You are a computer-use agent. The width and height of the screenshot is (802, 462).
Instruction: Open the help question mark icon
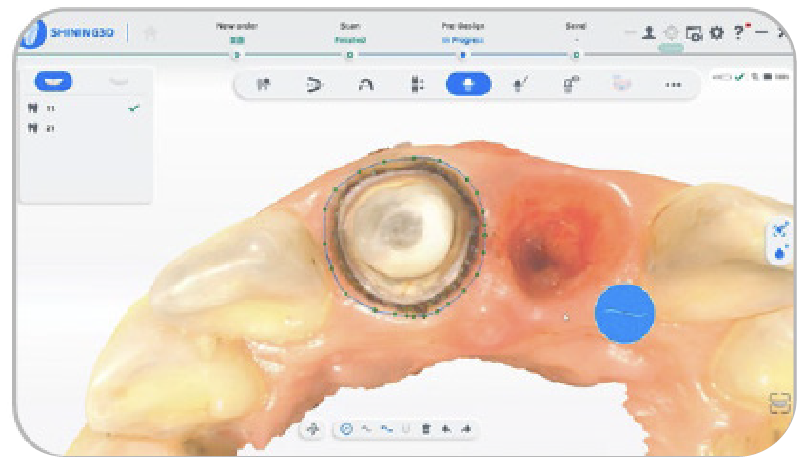739,33
